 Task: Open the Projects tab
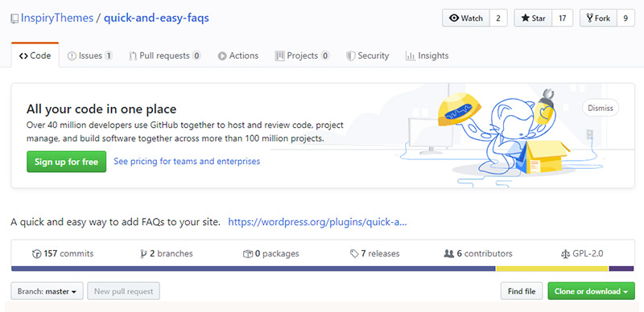(x=303, y=55)
